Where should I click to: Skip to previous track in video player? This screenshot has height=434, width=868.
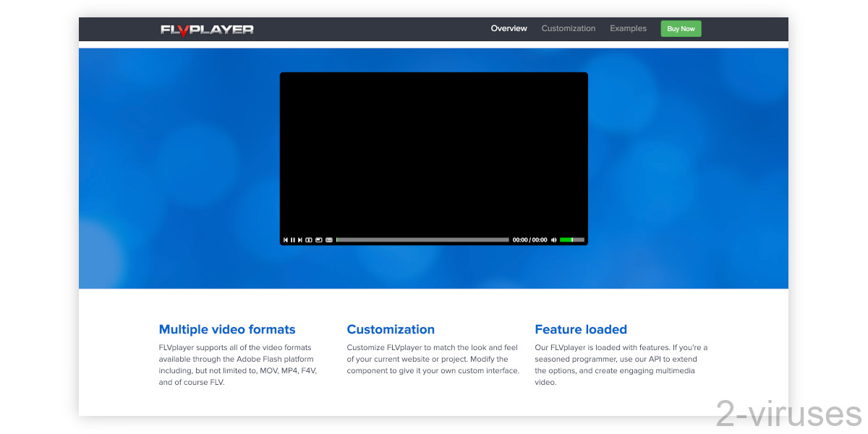tap(286, 240)
